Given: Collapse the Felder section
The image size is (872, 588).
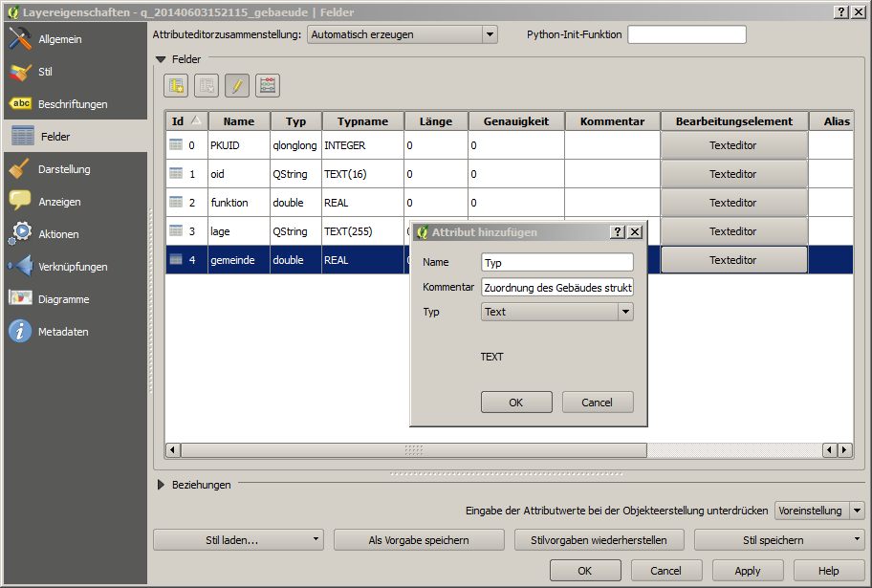Looking at the screenshot, I should tap(162, 59).
